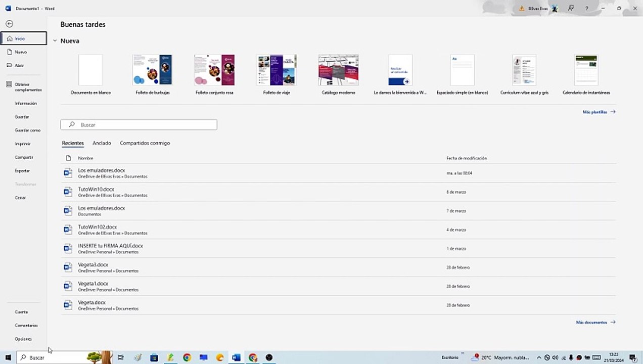Open Obtener complementos add-ins
This screenshot has width=643, height=364.
28,87
